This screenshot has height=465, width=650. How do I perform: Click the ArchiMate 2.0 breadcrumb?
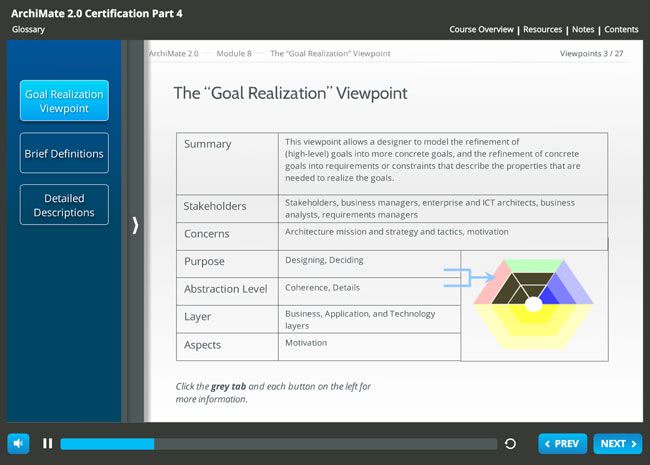173,53
